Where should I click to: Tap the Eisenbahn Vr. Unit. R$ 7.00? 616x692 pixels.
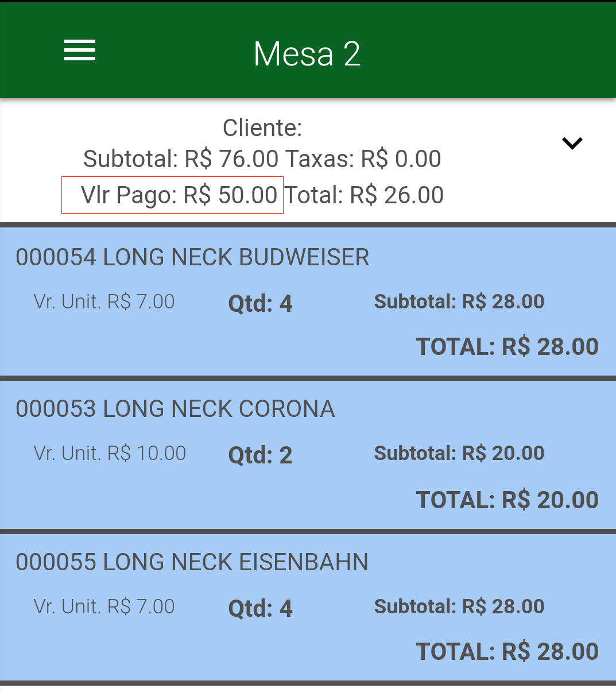coord(104,606)
